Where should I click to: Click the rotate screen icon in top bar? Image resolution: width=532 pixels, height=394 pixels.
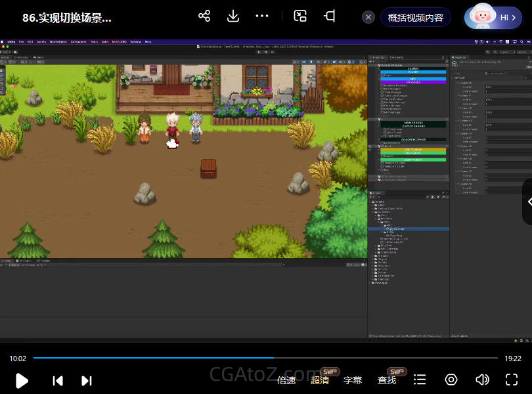(x=330, y=16)
